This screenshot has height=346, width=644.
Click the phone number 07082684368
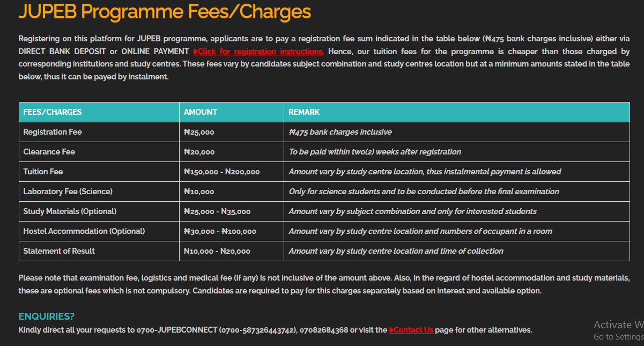point(324,330)
